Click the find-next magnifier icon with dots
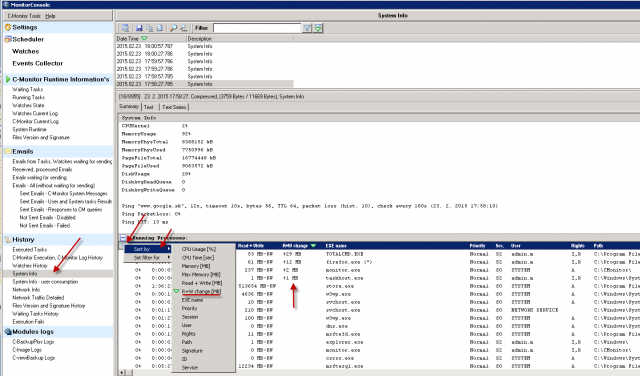640x376 pixels. [x=184, y=28]
